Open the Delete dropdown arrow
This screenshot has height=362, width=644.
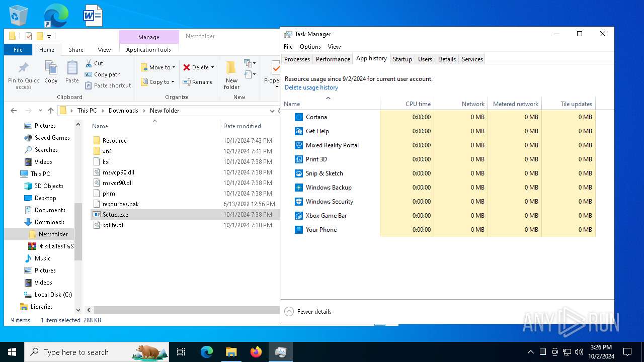(212, 67)
